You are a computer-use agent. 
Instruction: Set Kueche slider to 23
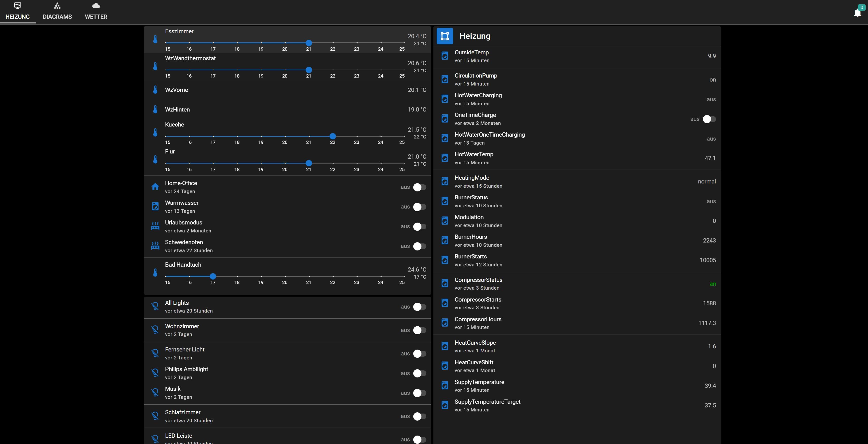(x=356, y=136)
